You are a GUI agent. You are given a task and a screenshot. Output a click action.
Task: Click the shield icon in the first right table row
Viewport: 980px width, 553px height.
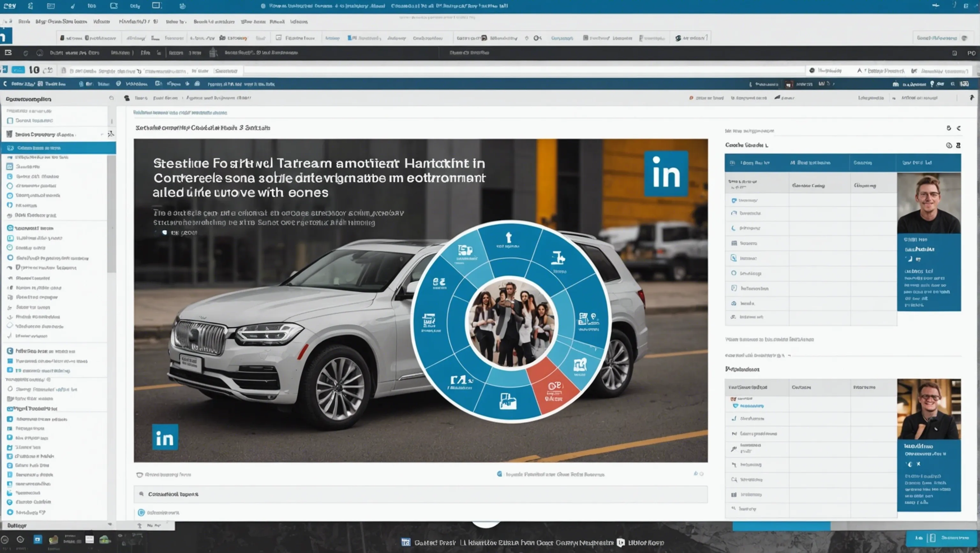tap(734, 200)
